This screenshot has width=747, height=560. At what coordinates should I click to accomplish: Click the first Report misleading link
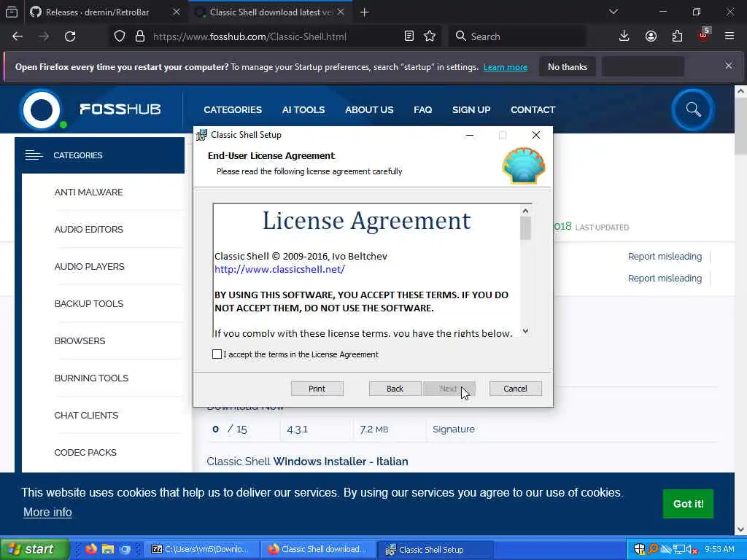tap(665, 257)
